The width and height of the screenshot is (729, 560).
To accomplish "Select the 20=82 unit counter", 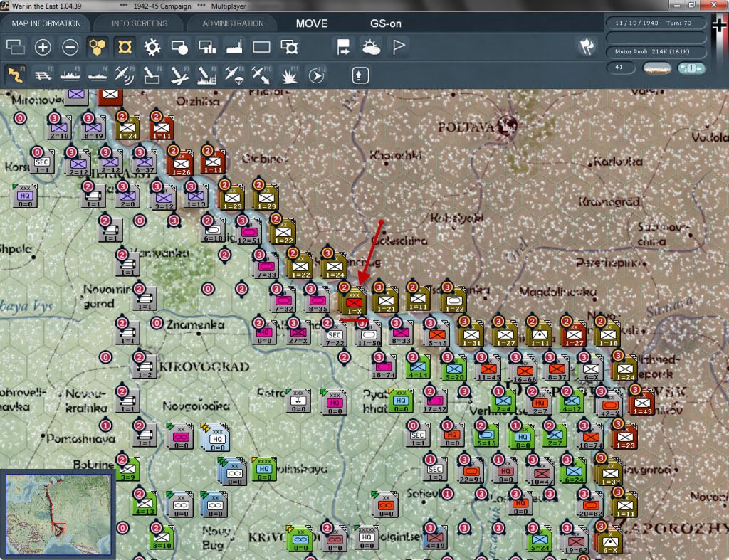I will [x=590, y=506].
